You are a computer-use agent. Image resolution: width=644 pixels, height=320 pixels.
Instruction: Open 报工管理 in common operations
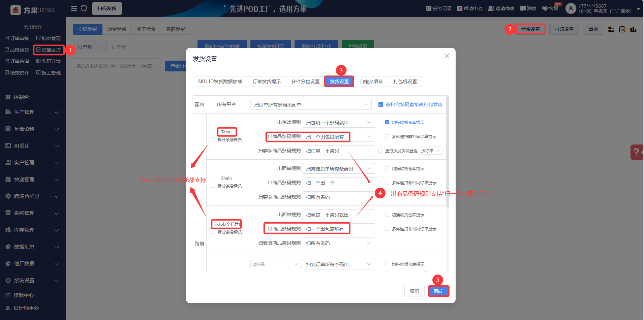pyautogui.click(x=49, y=73)
